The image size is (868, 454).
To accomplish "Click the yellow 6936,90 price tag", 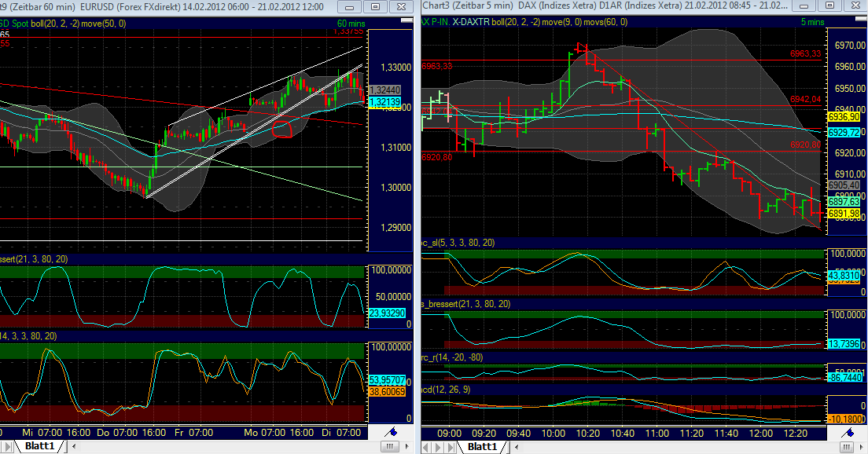I will 844,117.
